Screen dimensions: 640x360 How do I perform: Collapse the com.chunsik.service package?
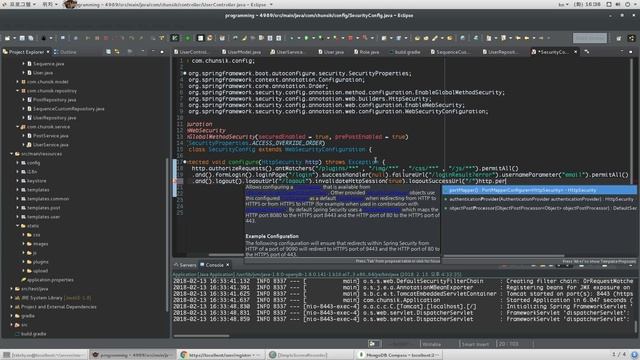click(x=18, y=127)
